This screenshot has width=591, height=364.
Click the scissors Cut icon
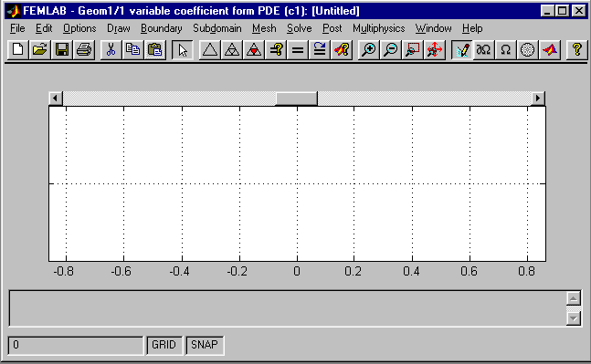111,49
